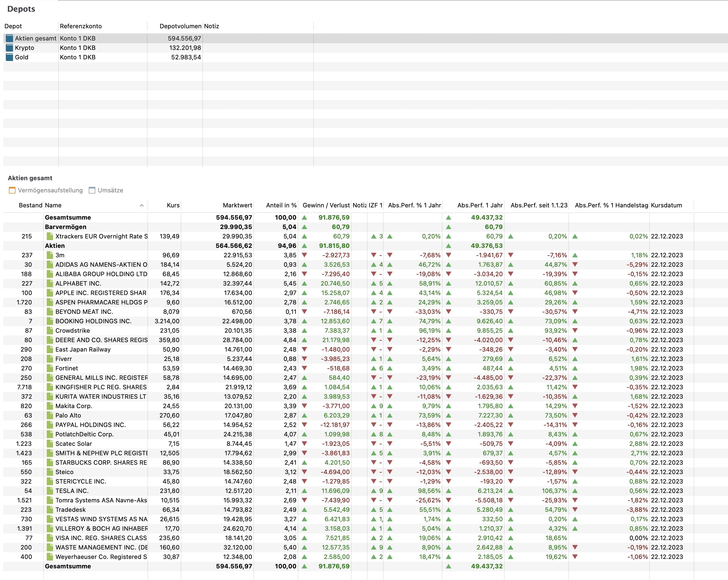Image resolution: width=728 pixels, height=580 pixels.
Task: Sort the table by Kursdatum header
Action: pos(666,205)
